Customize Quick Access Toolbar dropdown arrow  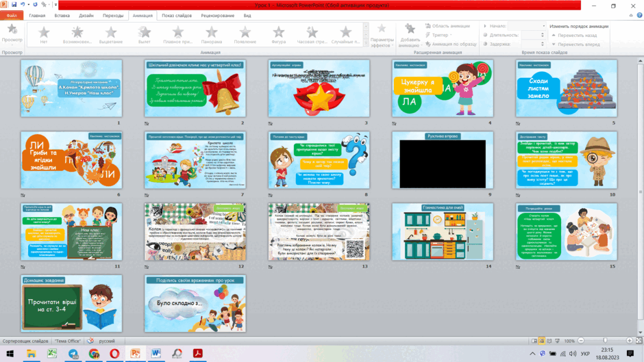point(56,5)
